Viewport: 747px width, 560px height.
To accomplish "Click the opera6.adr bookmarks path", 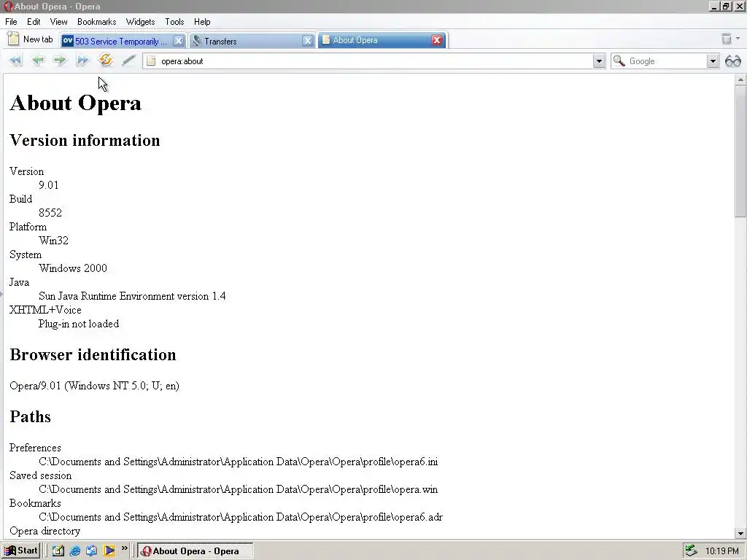I will [x=241, y=517].
